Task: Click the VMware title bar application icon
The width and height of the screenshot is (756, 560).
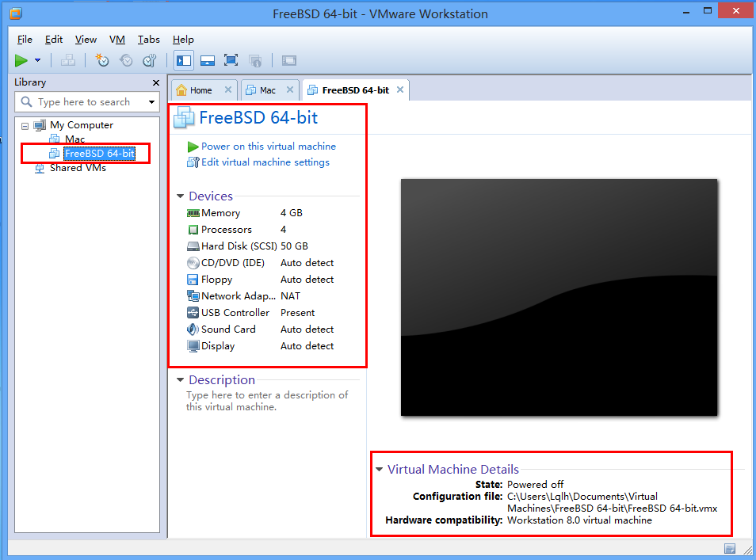Action: (x=15, y=13)
